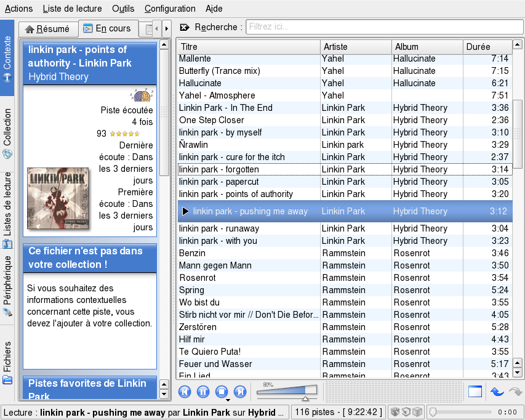Stop playback with the stop button

(222, 392)
